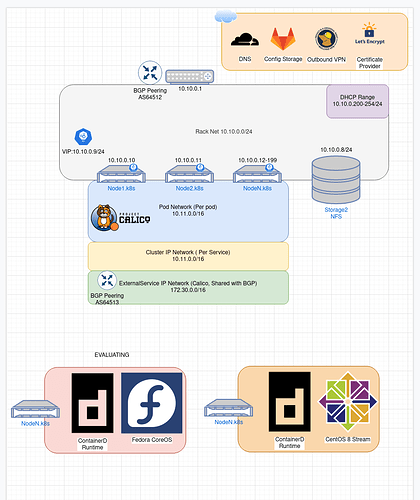
Task: Click the Storage2 NFS database cylinder
Action: point(336,180)
